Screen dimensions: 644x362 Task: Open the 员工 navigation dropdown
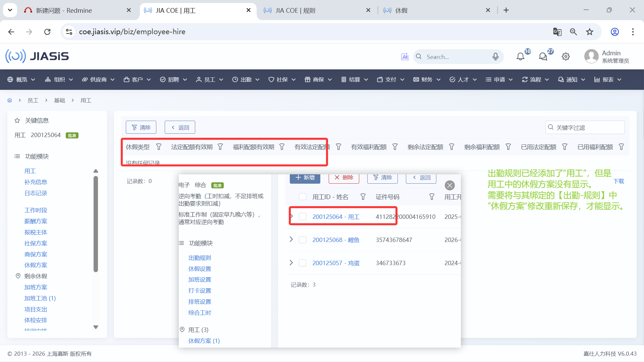coord(210,79)
